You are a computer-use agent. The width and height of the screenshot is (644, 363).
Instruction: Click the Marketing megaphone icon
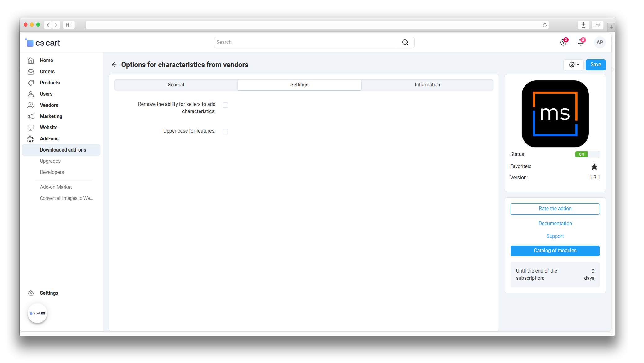pos(31,116)
